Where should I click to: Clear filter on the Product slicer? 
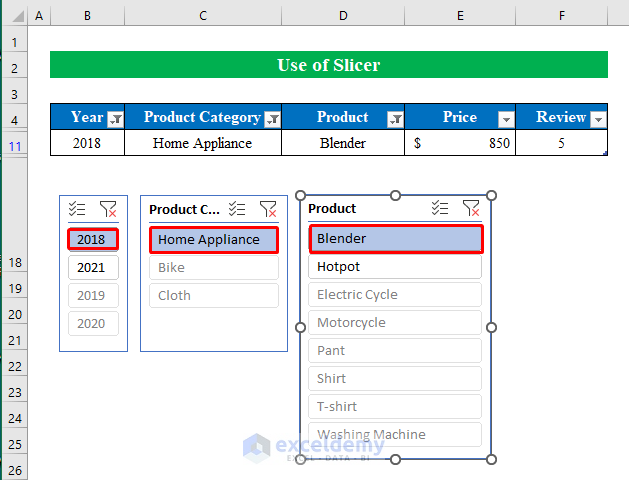click(471, 208)
